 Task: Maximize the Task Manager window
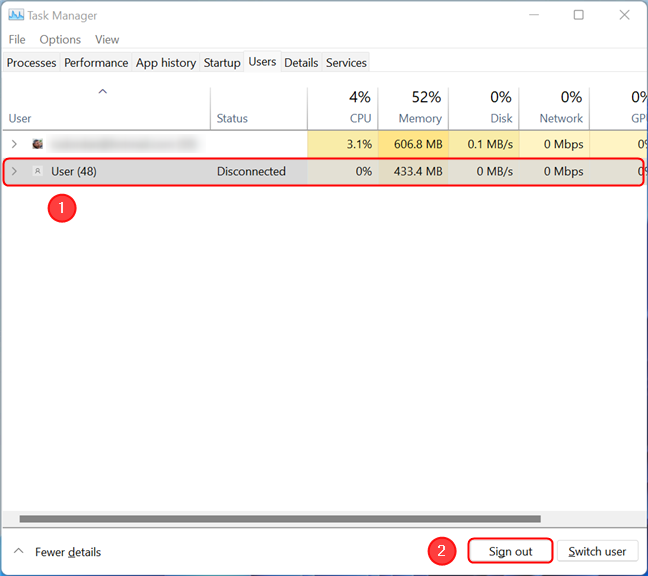pyautogui.click(x=579, y=15)
